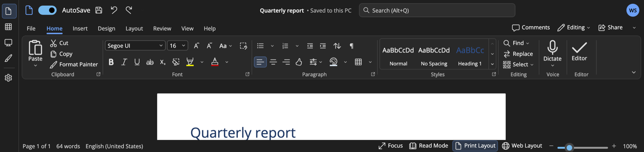Click the eraser icon after Subscript
This screenshot has width=644, height=152.
point(176,62)
